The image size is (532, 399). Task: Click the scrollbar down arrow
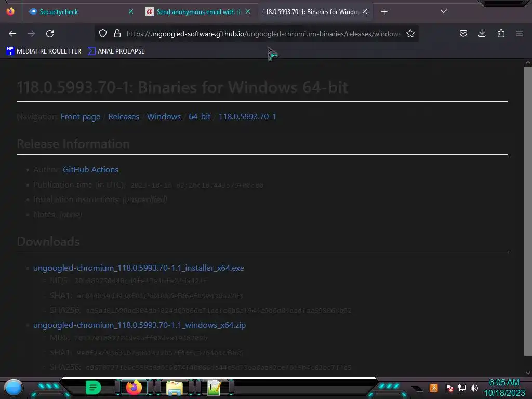(x=528, y=373)
